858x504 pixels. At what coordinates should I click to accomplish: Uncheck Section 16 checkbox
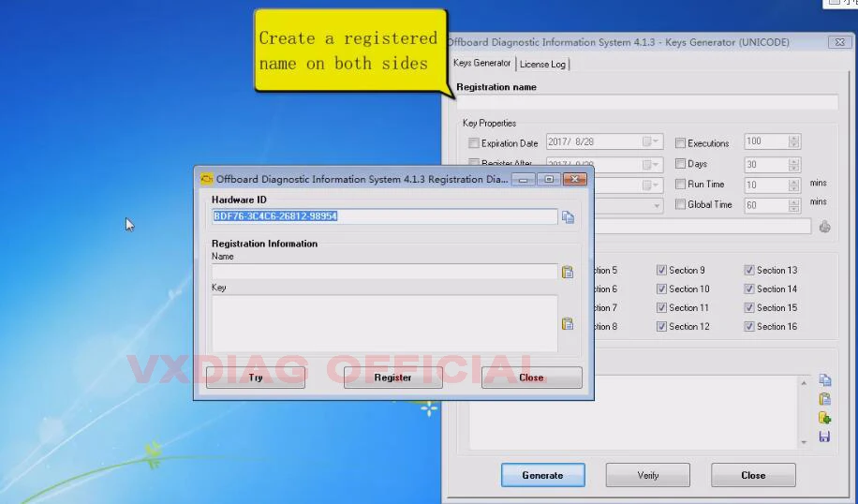[x=749, y=327]
